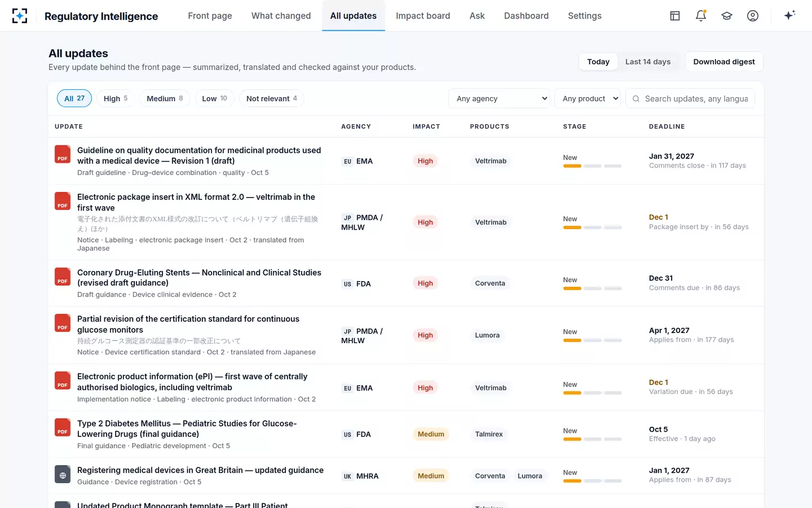The width and height of the screenshot is (812, 508).
Task: Click PDF icon for continuous glucose monitors update
Action: [63, 323]
